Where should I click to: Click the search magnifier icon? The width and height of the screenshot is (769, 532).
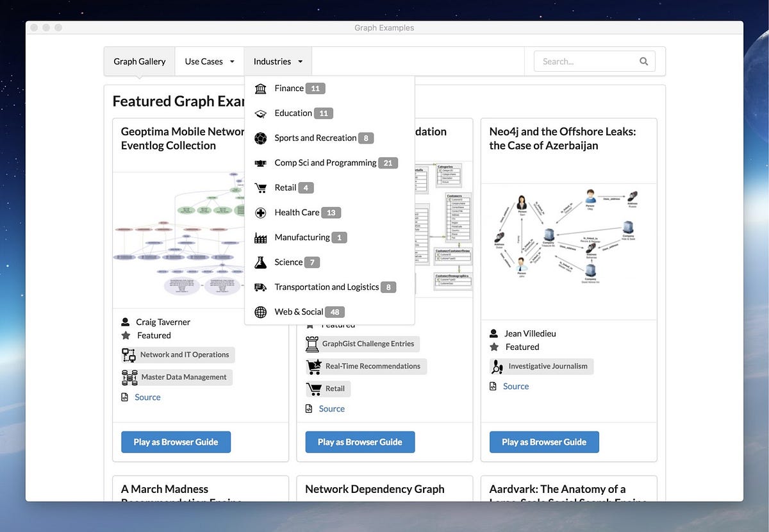pyautogui.click(x=643, y=61)
